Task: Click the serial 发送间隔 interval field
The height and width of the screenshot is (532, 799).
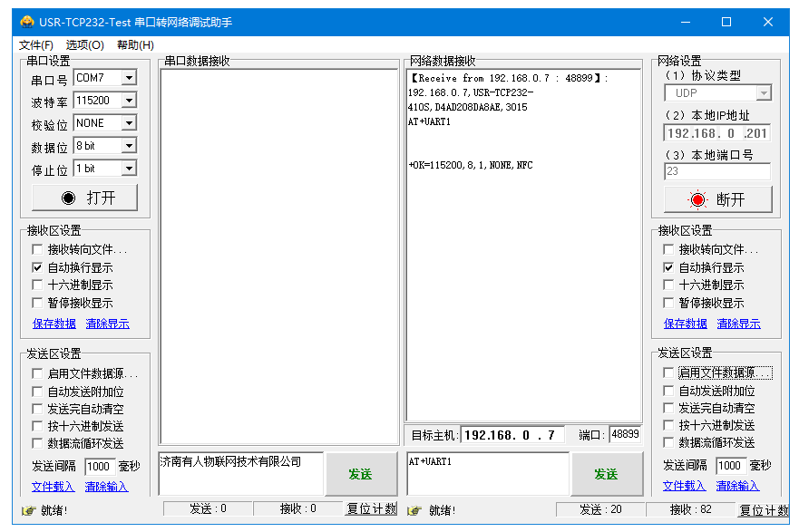Action: click(98, 466)
